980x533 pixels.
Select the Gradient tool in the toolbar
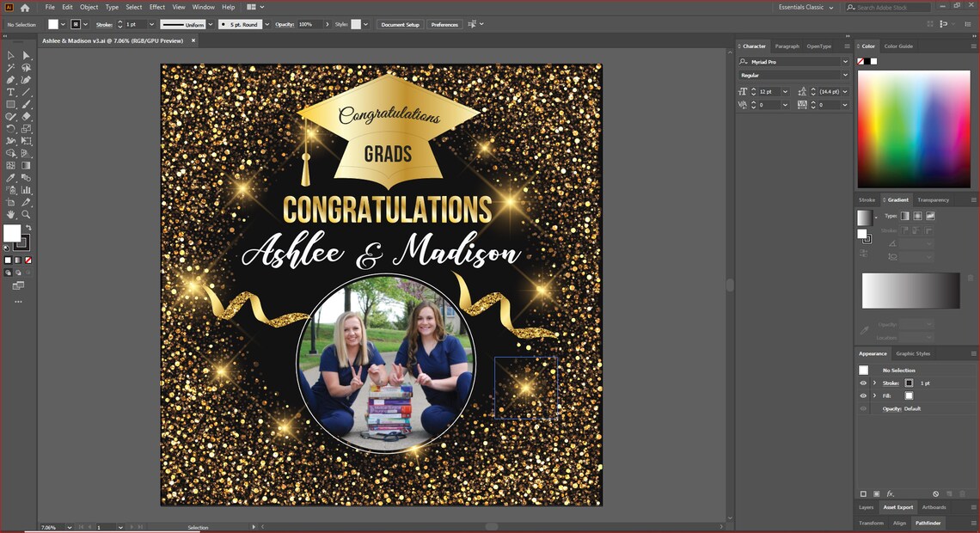pos(26,165)
